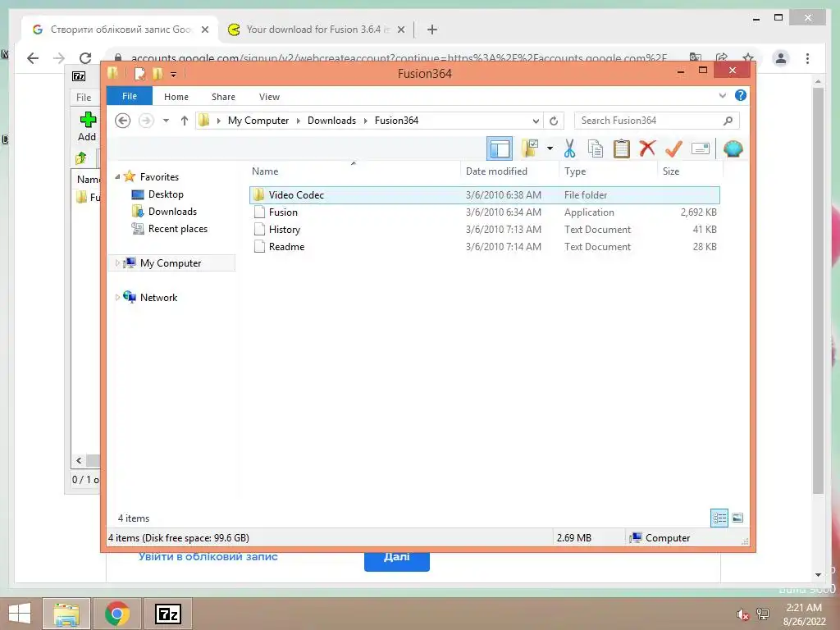
Task: Click the New Folder icon in title bar
Action: coord(157,73)
